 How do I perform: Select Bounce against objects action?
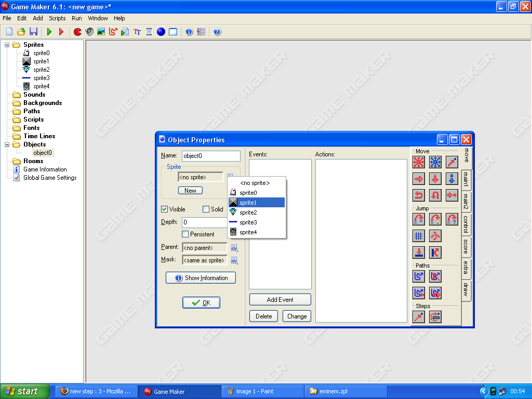pos(435,252)
